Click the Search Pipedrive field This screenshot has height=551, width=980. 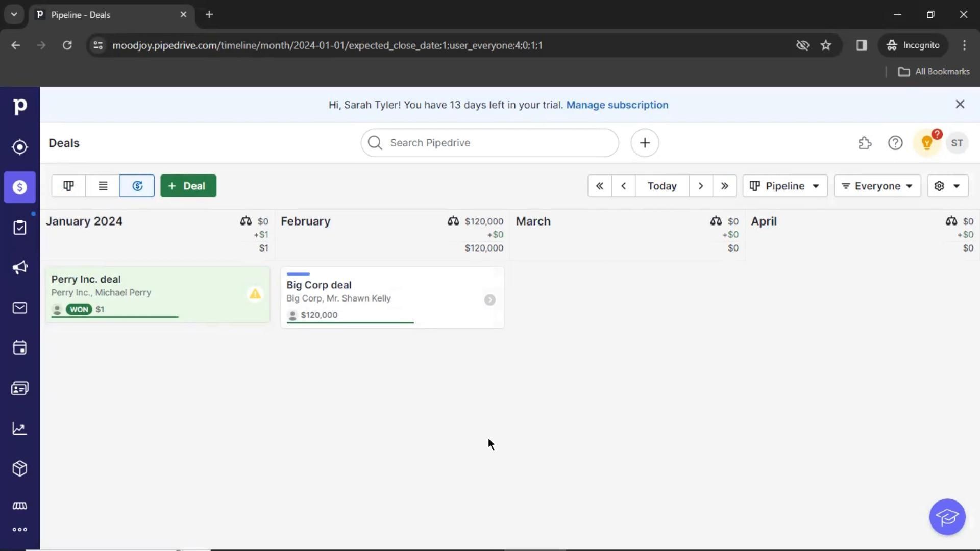pos(489,143)
